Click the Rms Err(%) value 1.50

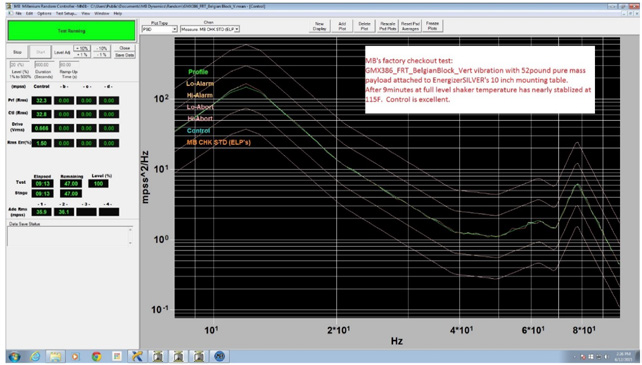pyautogui.click(x=41, y=143)
